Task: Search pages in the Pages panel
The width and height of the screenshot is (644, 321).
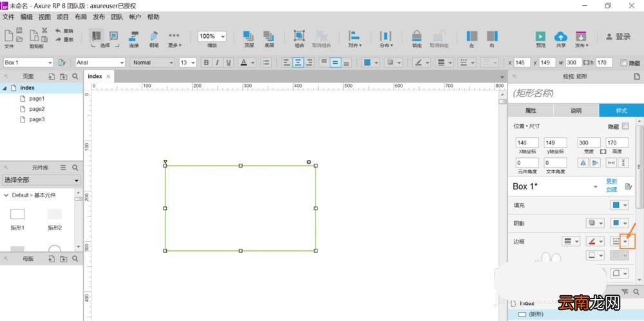Action: (x=75, y=76)
